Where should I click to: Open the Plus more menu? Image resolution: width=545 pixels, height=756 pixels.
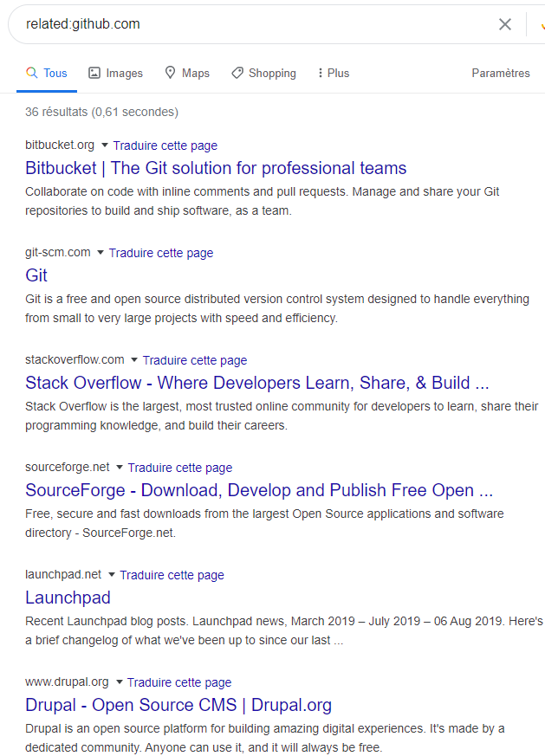[x=333, y=74]
